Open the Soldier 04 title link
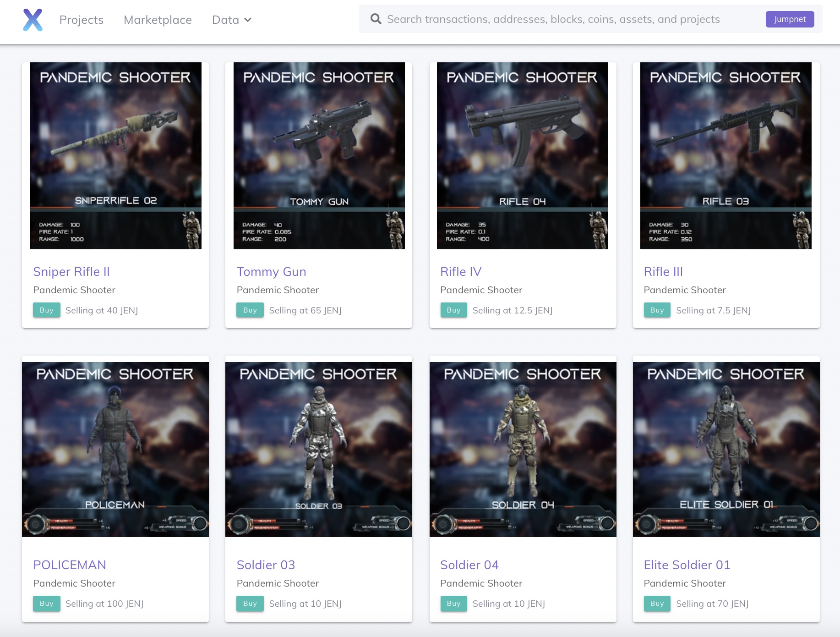 point(469,565)
